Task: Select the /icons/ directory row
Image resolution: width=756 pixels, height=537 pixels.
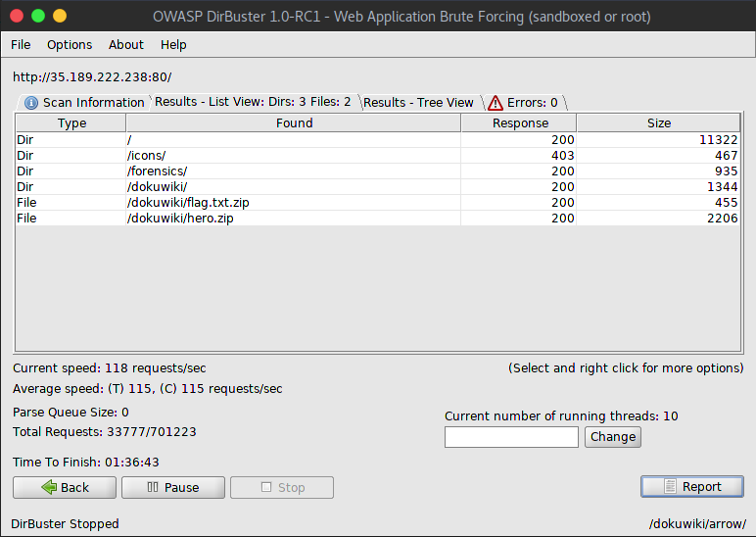Action: pos(378,156)
